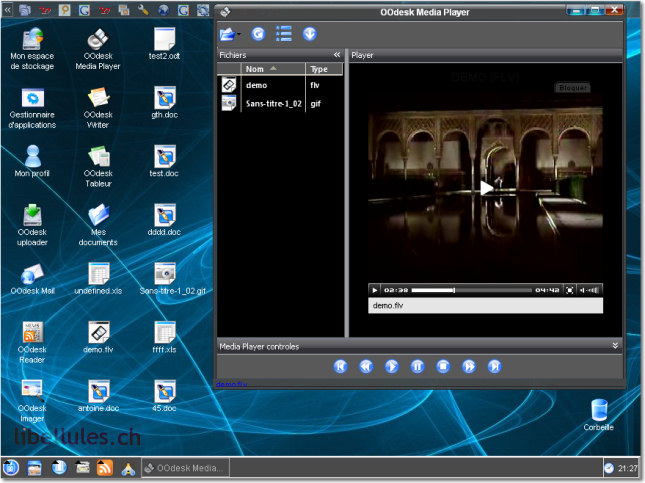Collapse the Fichiers panel
This screenshot has height=483, width=645.
(x=337, y=55)
